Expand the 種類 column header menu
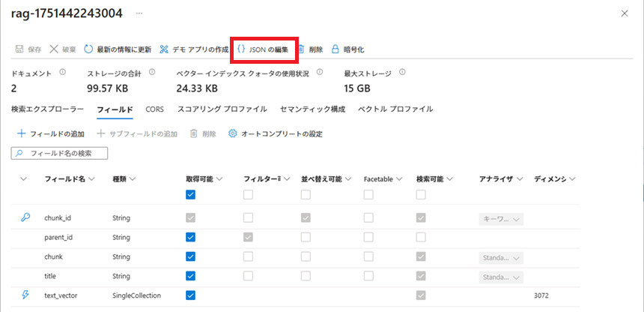Screen dimensions: 644x312 click(x=133, y=179)
